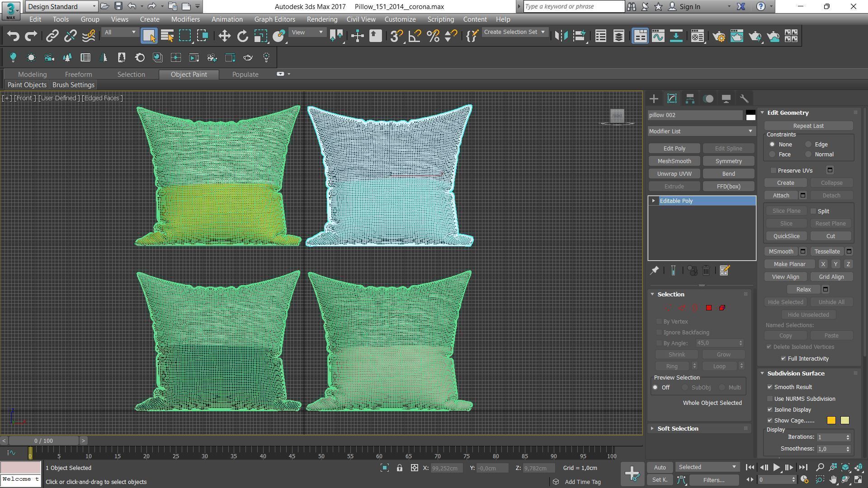868x488 pixels.
Task: Activate the Select and Rotate tool
Action: [x=242, y=36]
